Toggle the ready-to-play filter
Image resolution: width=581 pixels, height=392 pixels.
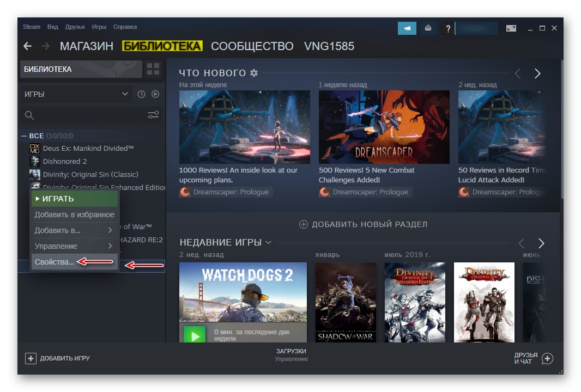[x=155, y=94]
